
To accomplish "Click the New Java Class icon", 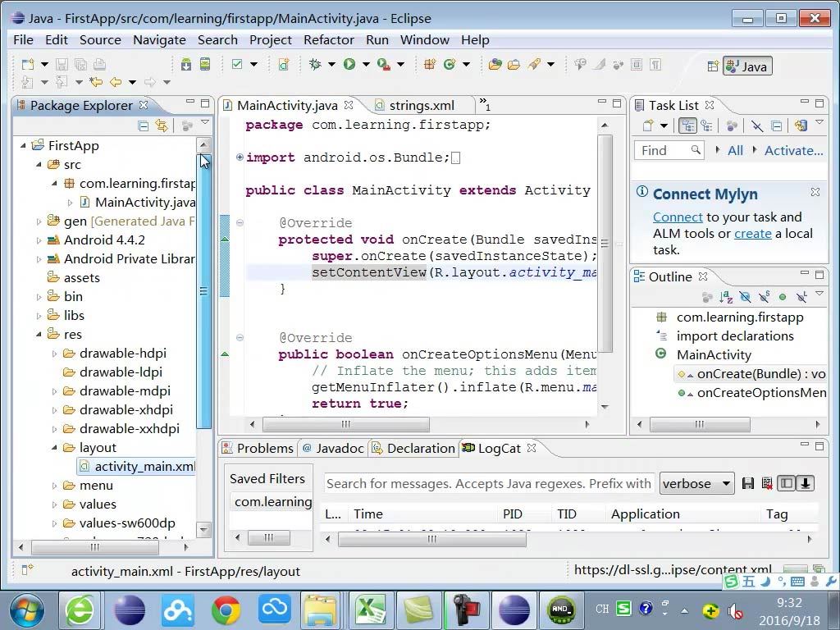I will (x=449, y=65).
